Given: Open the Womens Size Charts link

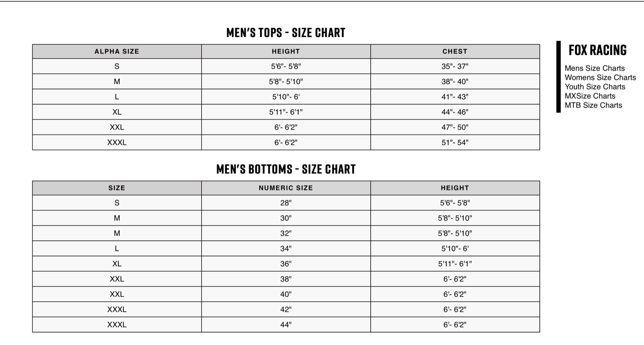Looking at the screenshot, I should pos(600,77).
